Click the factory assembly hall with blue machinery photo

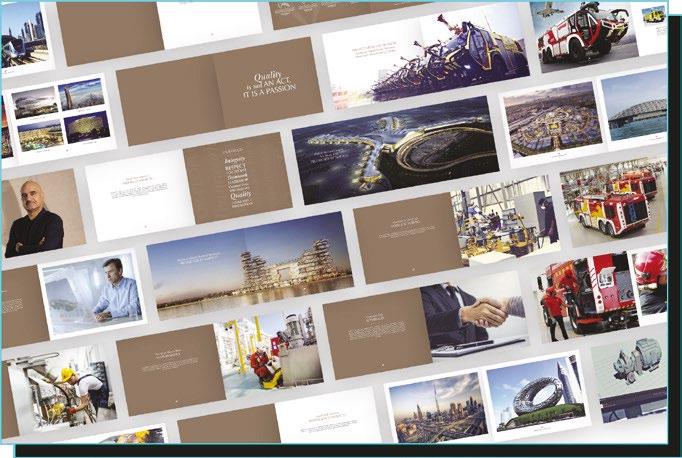(505, 221)
